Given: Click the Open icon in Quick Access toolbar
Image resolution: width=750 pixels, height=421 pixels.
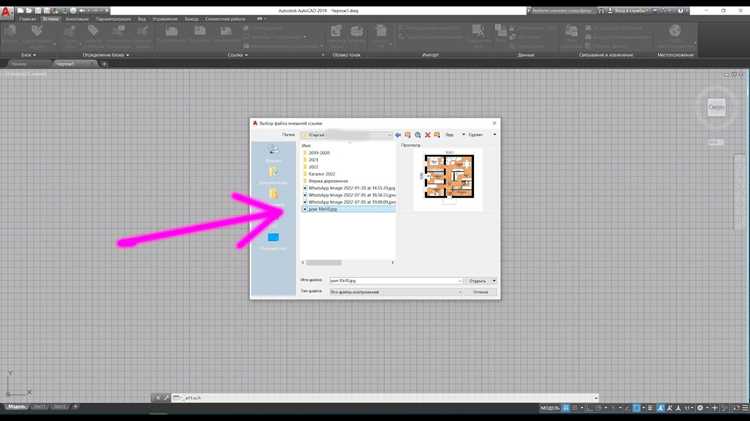Looking at the screenshot, I should [29, 11].
